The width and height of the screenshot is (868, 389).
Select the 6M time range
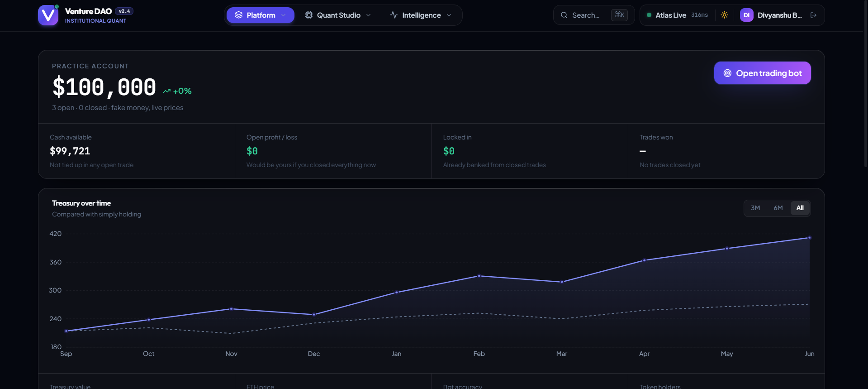[778, 208]
